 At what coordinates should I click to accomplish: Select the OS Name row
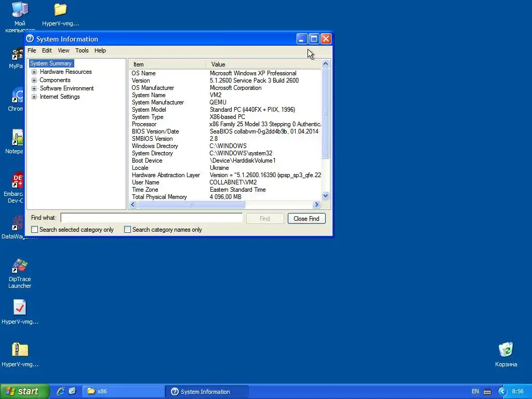tap(225, 73)
